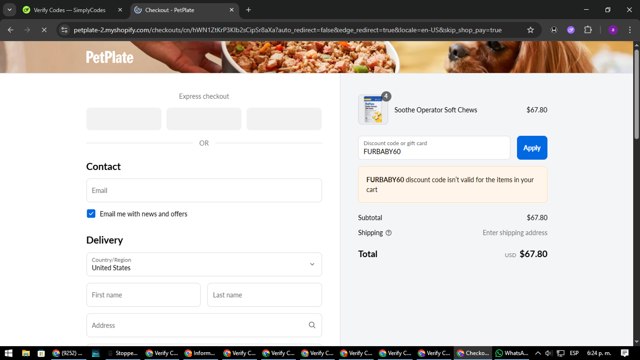Image resolution: width=640 pixels, height=360 pixels.
Task: Click the first express checkout placeholder button
Action: click(124, 119)
